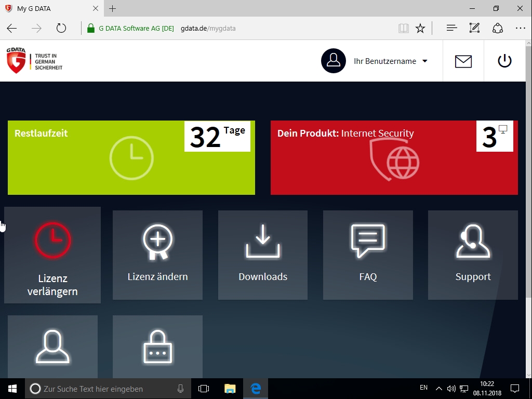
Task: Open the user profile tile
Action: click(x=52, y=347)
